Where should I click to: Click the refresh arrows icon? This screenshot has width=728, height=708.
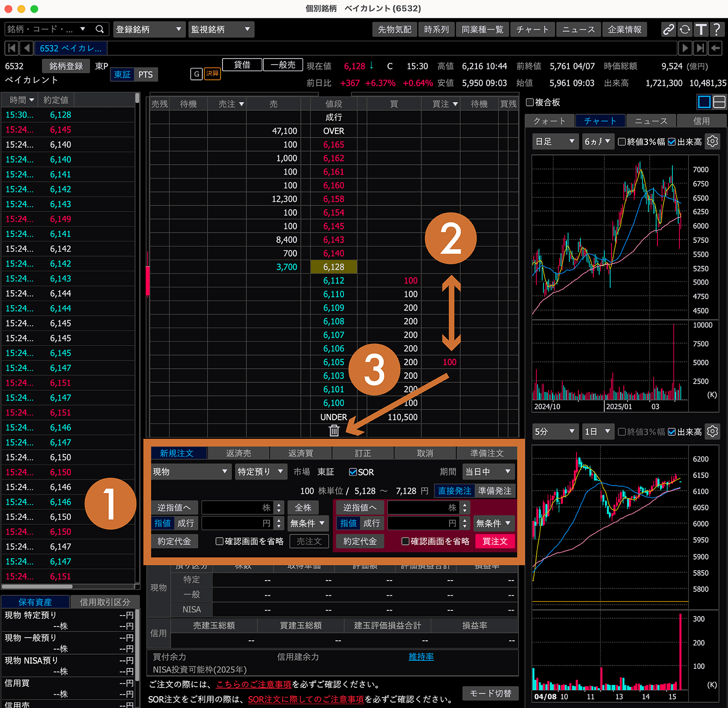point(685,30)
